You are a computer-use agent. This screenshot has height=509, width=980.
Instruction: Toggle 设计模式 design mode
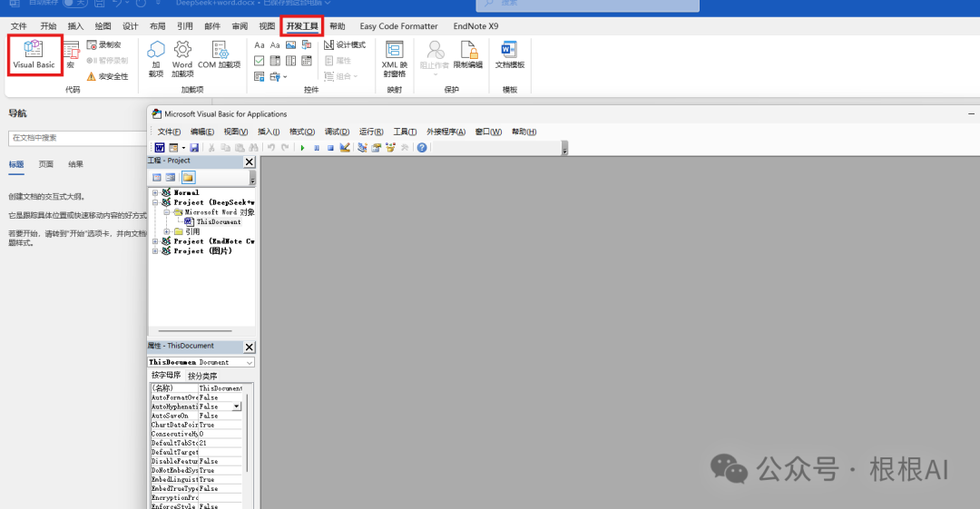pyautogui.click(x=345, y=45)
